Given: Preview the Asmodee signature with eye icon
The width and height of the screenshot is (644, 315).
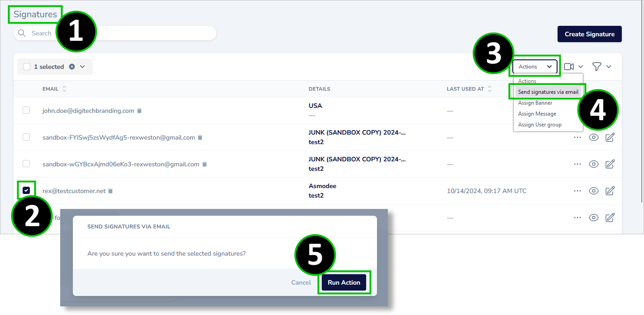Looking at the screenshot, I should 593,190.
